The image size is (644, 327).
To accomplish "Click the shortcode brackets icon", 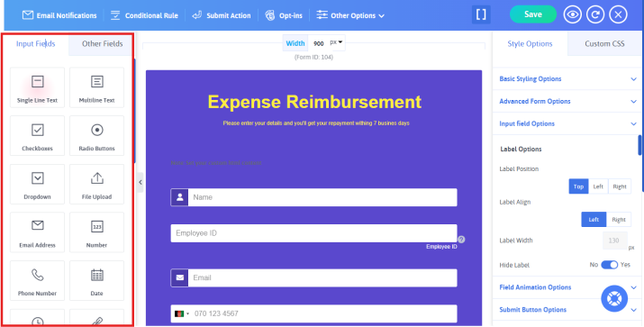I will 481,14.
